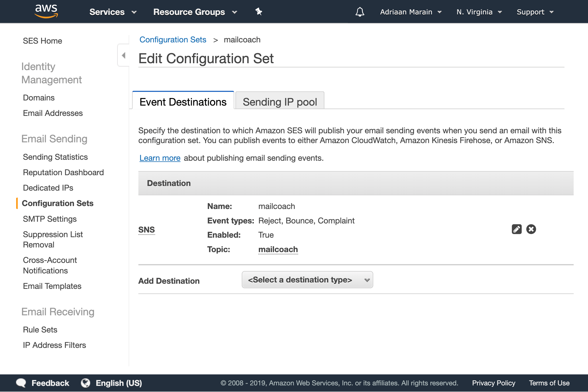
Task: Open the mailcoach topic link
Action: coord(278,249)
